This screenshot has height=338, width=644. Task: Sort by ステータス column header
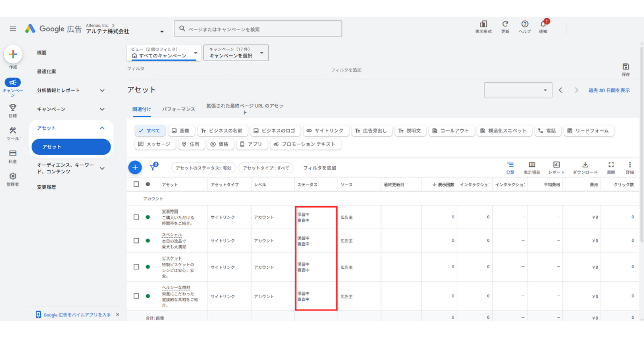pyautogui.click(x=308, y=185)
